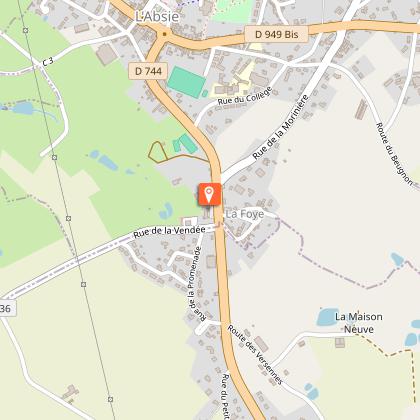Select the L'Absie town label

[157, 17]
